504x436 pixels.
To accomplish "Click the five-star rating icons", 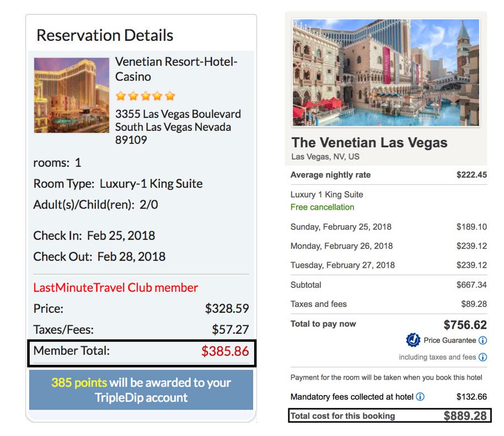I will [x=146, y=96].
